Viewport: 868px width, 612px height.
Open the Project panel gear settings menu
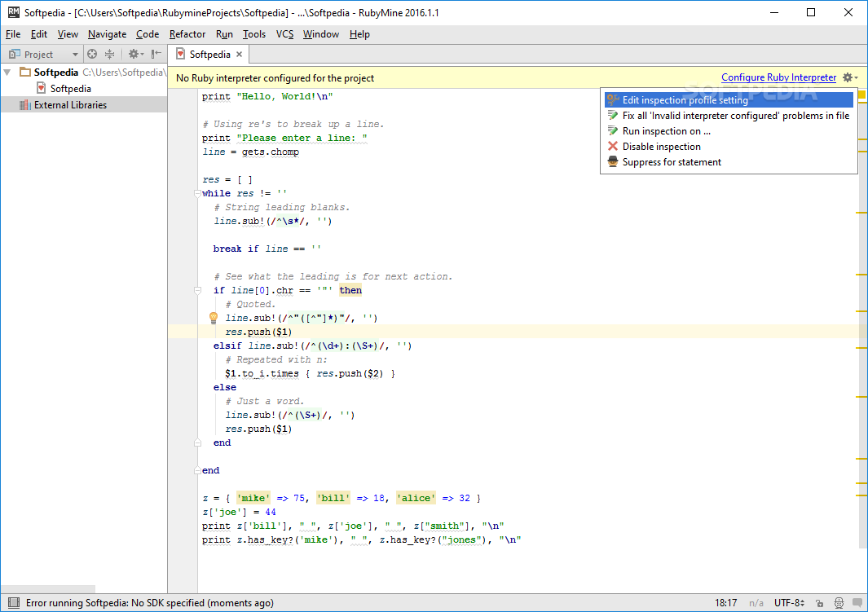point(135,55)
